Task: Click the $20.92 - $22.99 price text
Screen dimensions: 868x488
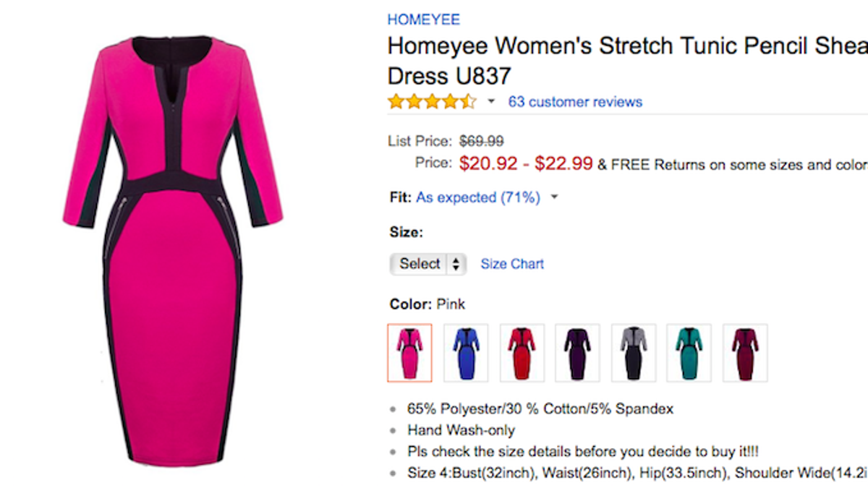Action: coord(526,164)
